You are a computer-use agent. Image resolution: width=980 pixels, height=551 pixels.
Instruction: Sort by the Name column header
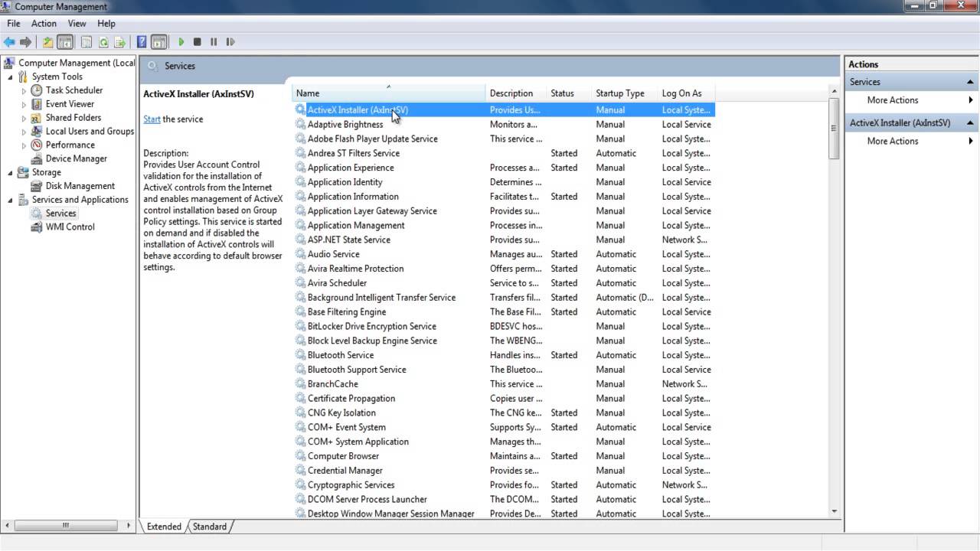click(388, 93)
